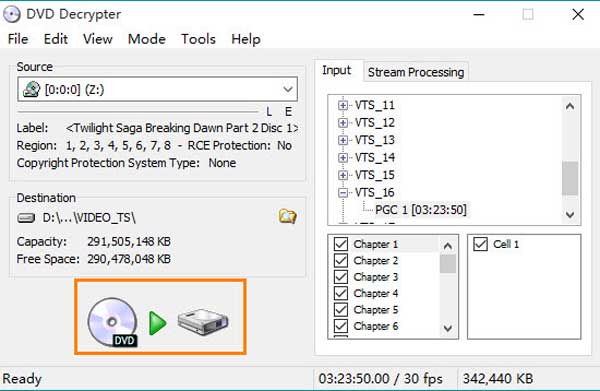Image resolution: width=600 pixels, height=391 pixels.
Task: Click chapter list scrollbar up arrow
Action: coord(448,246)
